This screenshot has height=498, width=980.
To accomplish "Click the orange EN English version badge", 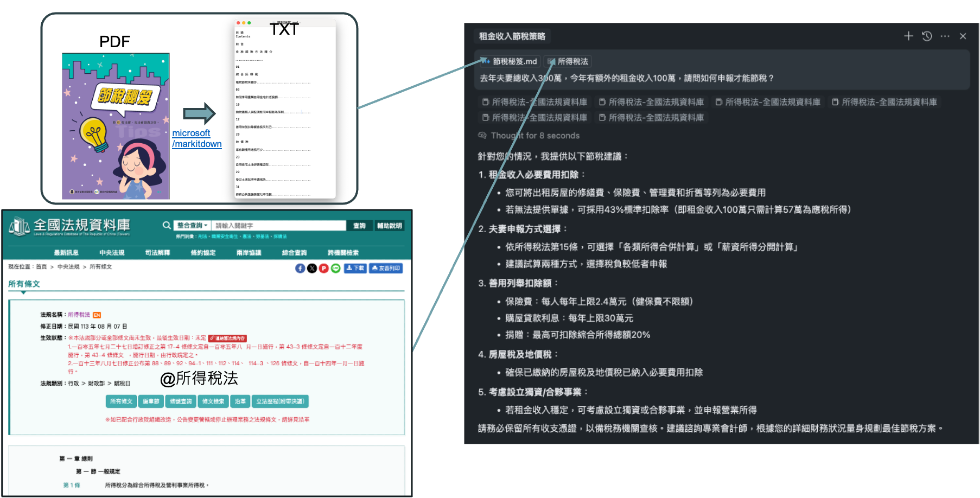I will point(97,315).
